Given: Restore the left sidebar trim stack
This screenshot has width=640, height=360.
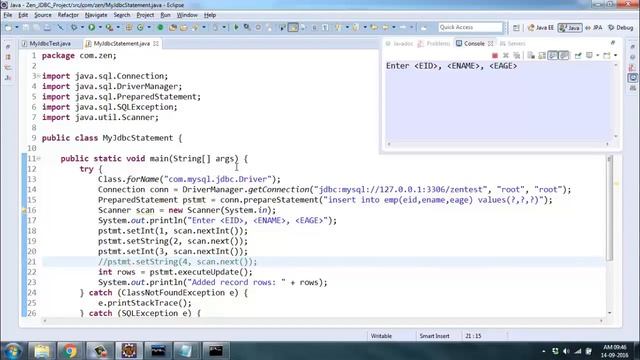Looking at the screenshot, I should point(8,47).
